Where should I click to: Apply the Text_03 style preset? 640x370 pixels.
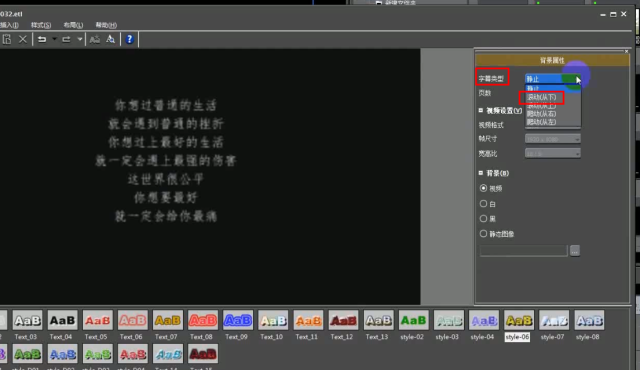[27, 321]
